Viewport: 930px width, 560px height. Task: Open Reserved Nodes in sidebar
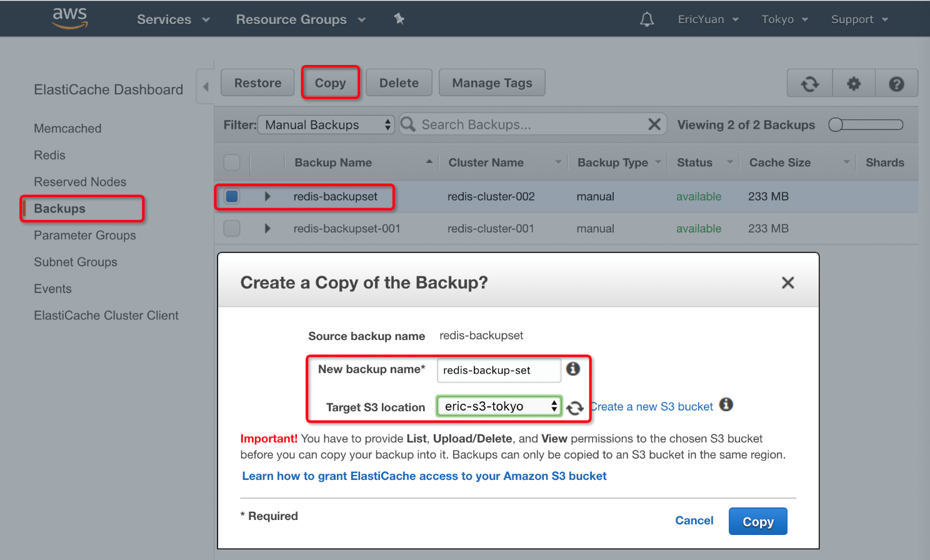[80, 182]
